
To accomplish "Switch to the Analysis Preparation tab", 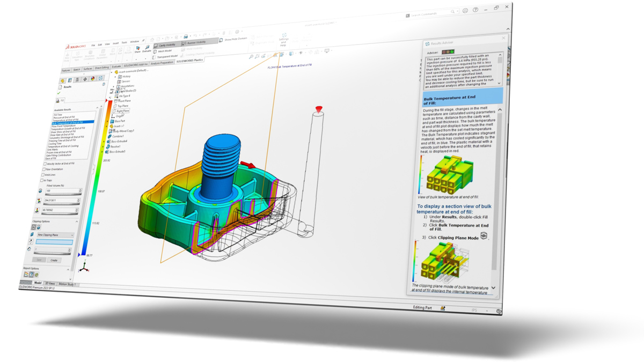I will (162, 63).
